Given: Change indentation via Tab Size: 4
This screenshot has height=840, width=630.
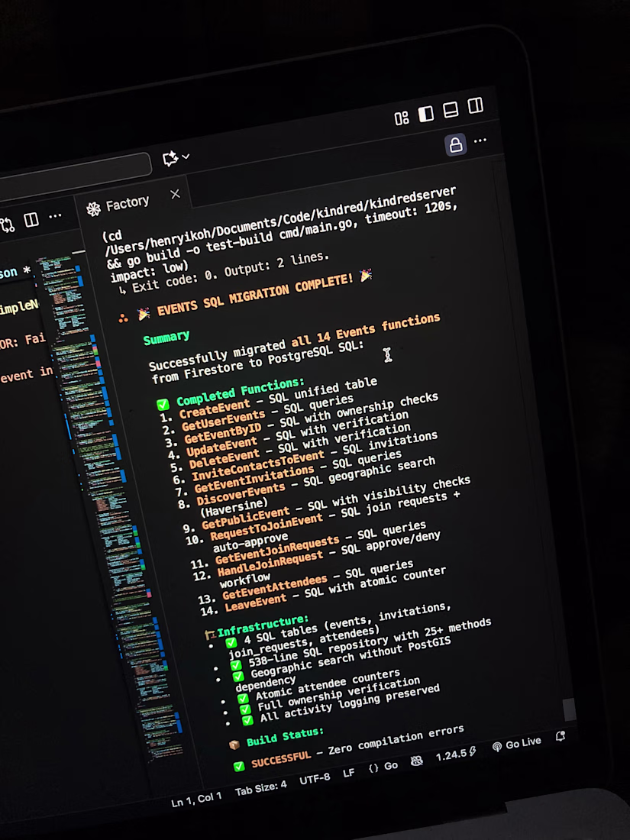Looking at the screenshot, I should (x=260, y=788).
